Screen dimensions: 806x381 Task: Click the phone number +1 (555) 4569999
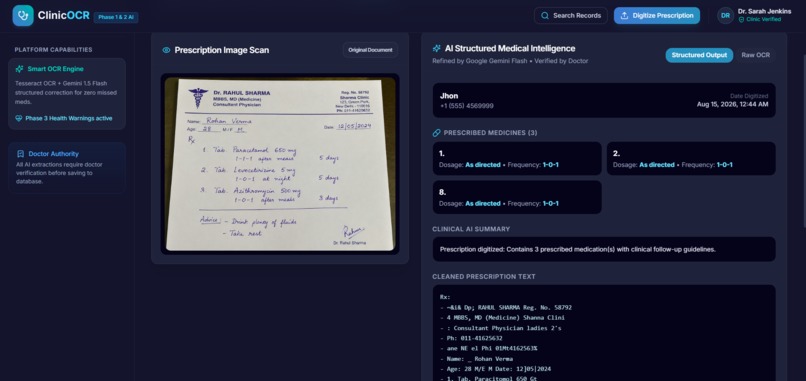point(466,106)
